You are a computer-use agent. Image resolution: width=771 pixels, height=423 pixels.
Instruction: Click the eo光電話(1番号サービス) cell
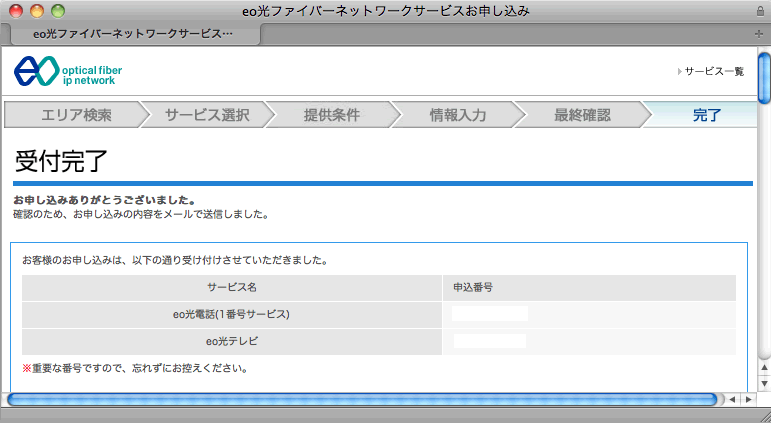coord(232,314)
